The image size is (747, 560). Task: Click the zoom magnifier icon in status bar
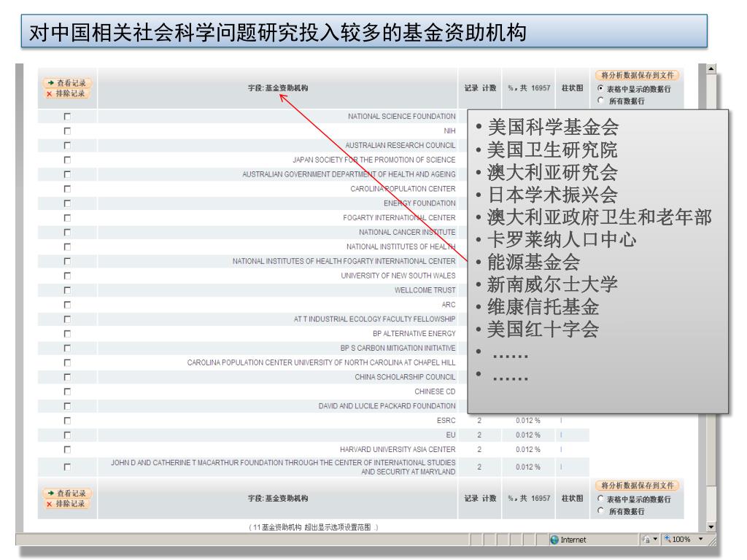(668, 539)
